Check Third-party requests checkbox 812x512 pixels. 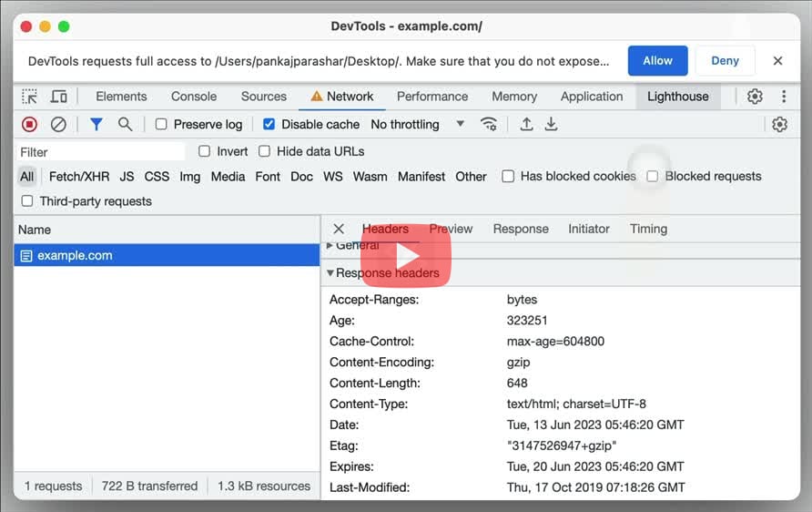[27, 201]
